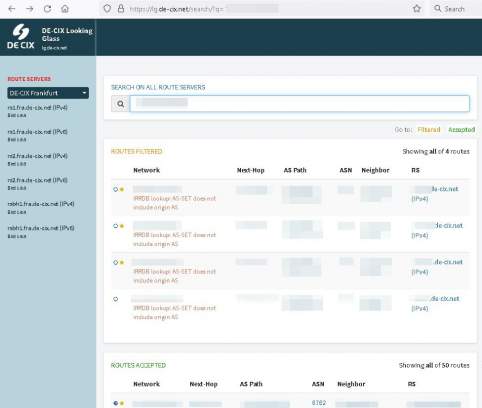Image resolution: width=482 pixels, height=408 pixels.
Task: Click the DE-CIX logo in header
Action: click(x=21, y=37)
